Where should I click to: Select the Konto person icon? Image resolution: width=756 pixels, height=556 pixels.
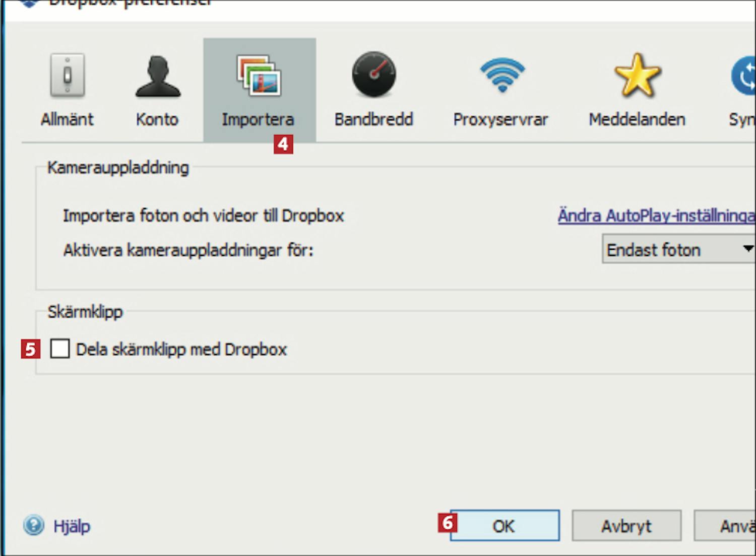pos(158,77)
